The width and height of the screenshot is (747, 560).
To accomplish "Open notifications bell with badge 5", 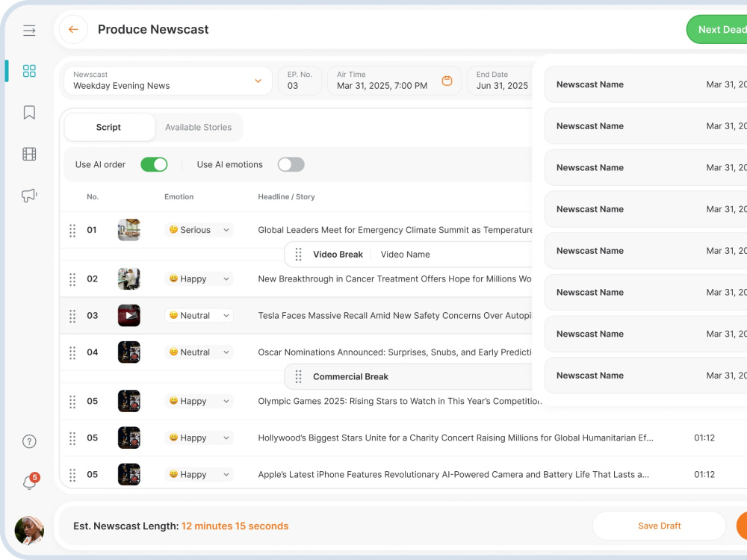I will [x=30, y=482].
